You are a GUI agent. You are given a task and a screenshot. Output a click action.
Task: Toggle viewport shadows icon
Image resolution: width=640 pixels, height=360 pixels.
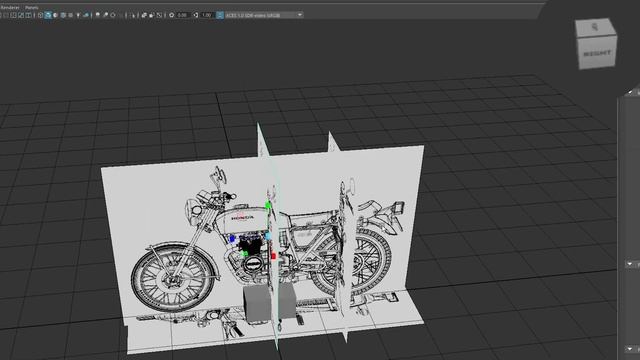(x=86, y=15)
